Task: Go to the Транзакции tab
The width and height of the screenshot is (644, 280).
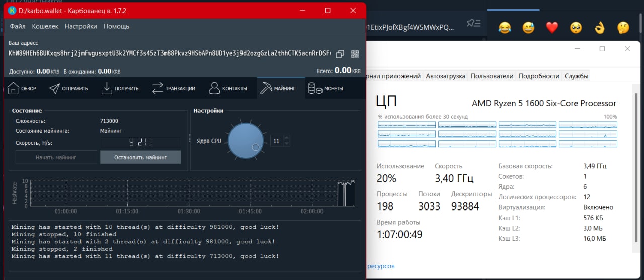Action: (x=174, y=88)
